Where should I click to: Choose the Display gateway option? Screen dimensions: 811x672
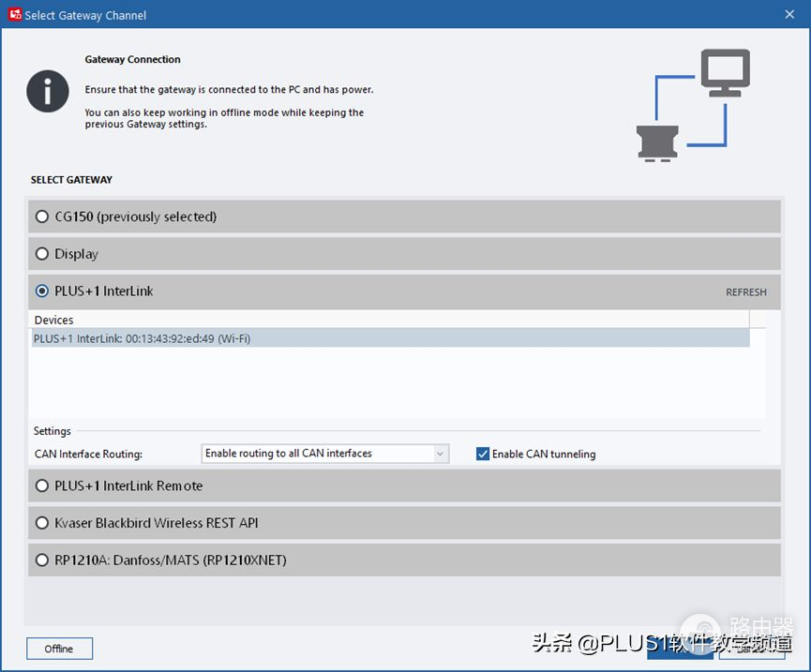pyautogui.click(x=404, y=254)
